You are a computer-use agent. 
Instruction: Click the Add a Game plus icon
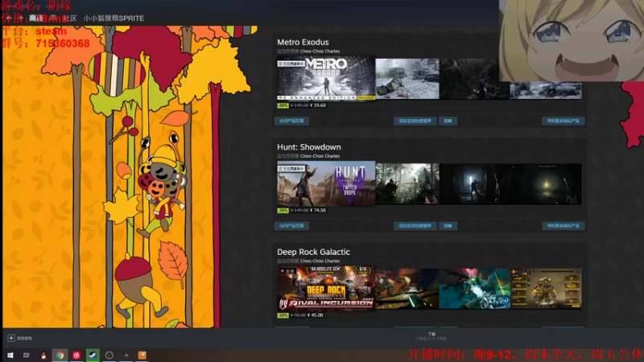(10, 338)
